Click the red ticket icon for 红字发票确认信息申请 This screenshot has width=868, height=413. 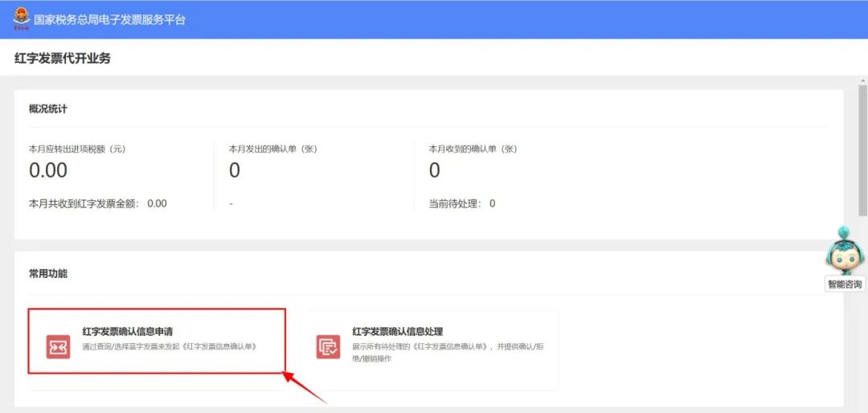click(58, 346)
